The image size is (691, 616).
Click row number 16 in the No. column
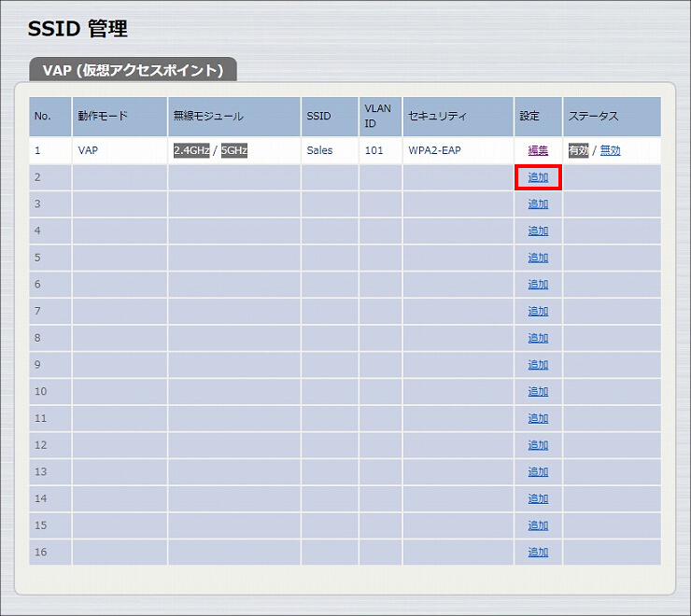pyautogui.click(x=40, y=553)
